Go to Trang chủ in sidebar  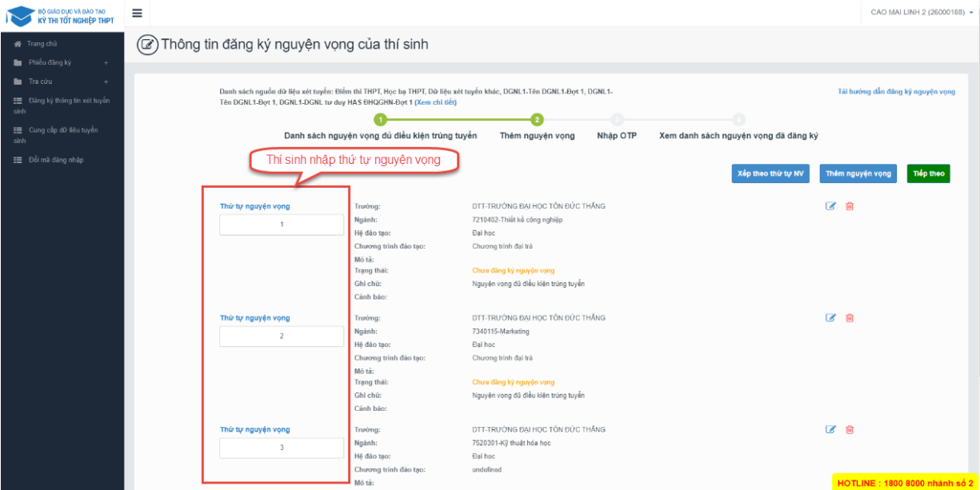42,44
